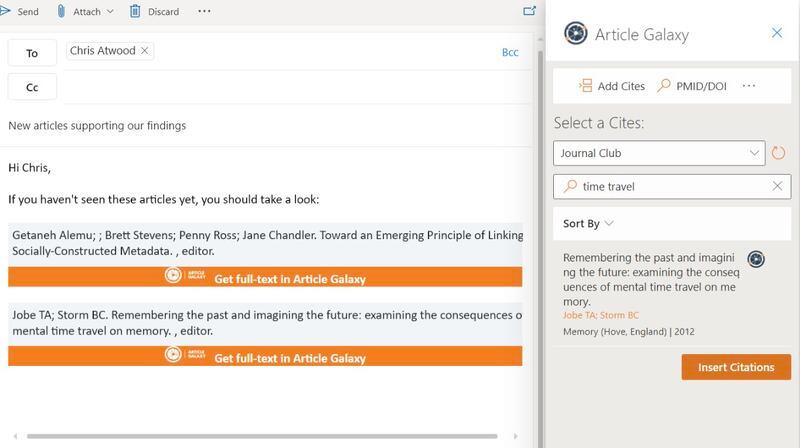Open Article Galaxy more options ellipsis
Image resolution: width=800 pixels, height=448 pixels.
[748, 86]
